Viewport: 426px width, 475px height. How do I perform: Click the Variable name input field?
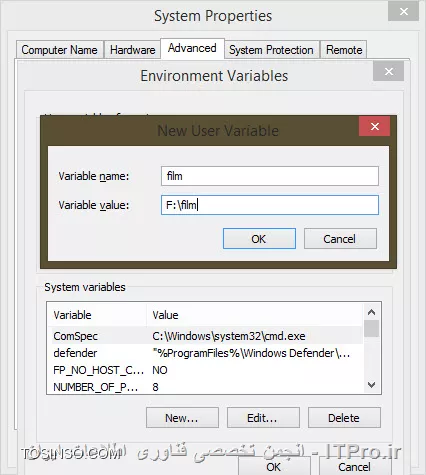point(270,176)
